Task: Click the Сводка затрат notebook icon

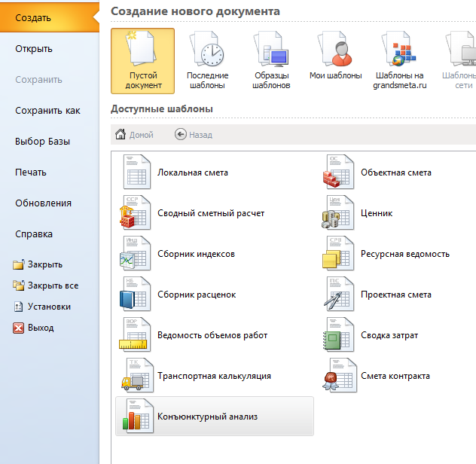Action: [338, 334]
